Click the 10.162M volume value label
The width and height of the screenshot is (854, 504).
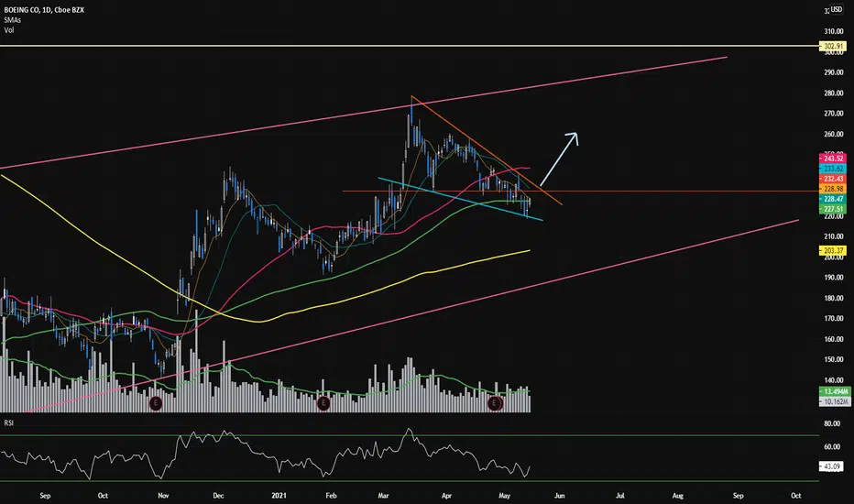pyautogui.click(x=835, y=401)
